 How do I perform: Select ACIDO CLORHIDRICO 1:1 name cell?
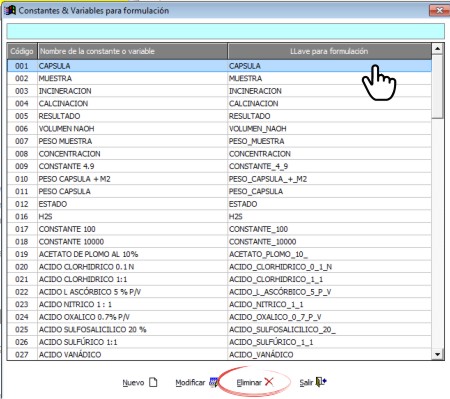pos(132,279)
